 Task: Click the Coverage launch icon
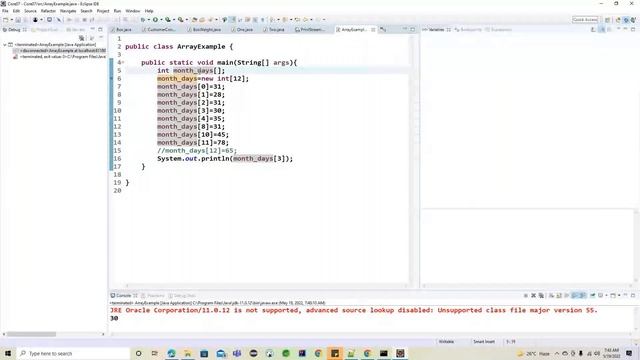[x=168, y=20]
